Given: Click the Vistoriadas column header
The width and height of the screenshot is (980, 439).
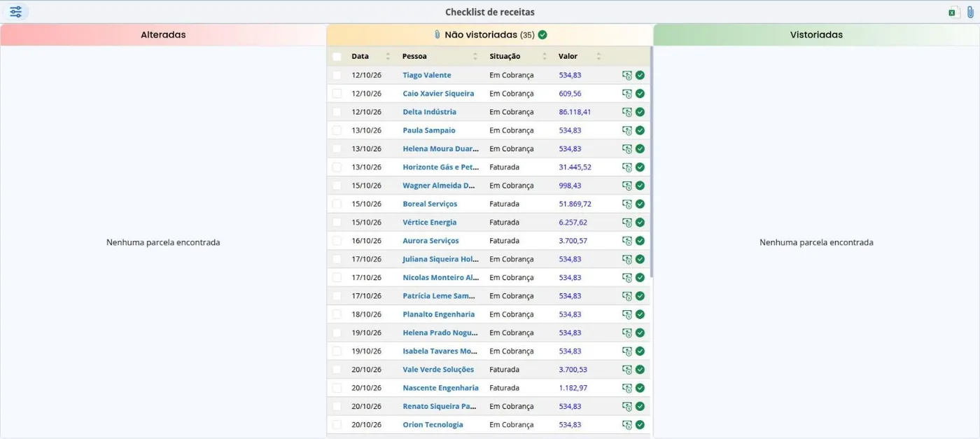Looking at the screenshot, I should point(816,34).
